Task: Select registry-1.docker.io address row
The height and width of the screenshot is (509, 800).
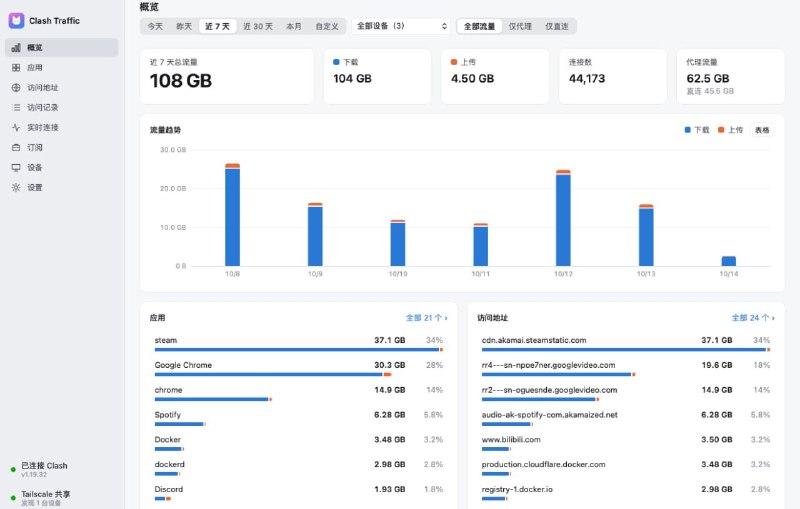Action: (x=626, y=493)
